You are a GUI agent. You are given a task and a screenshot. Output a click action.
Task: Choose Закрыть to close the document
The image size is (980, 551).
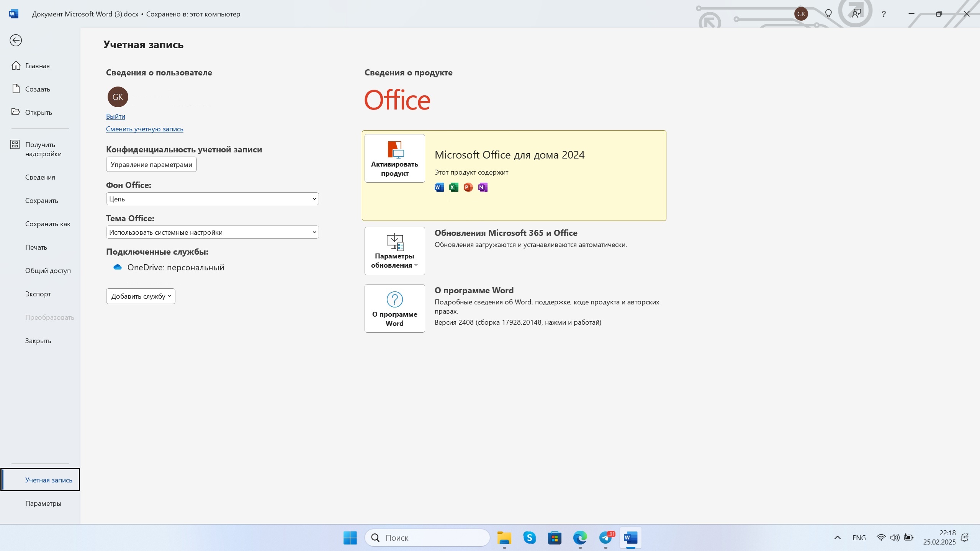tap(40, 341)
